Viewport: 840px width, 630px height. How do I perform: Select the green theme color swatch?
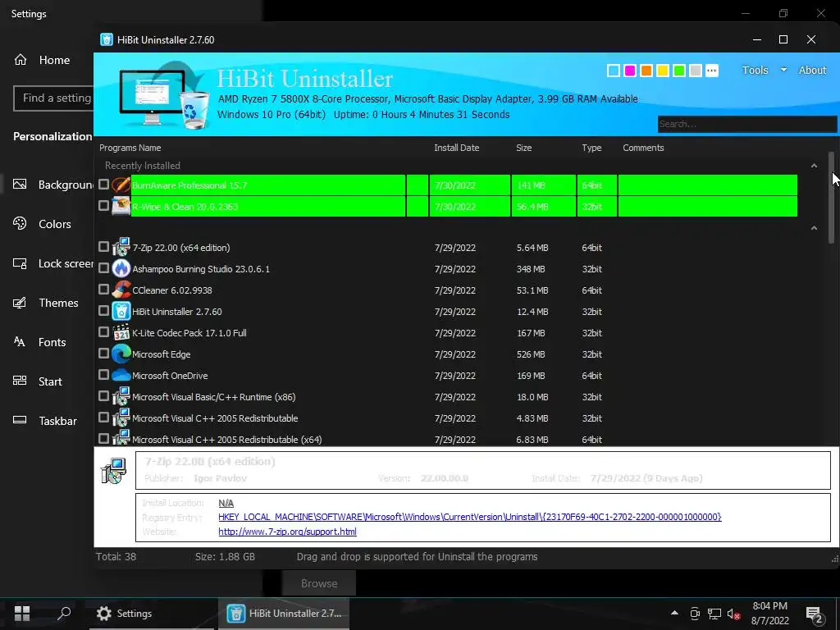pyautogui.click(x=678, y=71)
